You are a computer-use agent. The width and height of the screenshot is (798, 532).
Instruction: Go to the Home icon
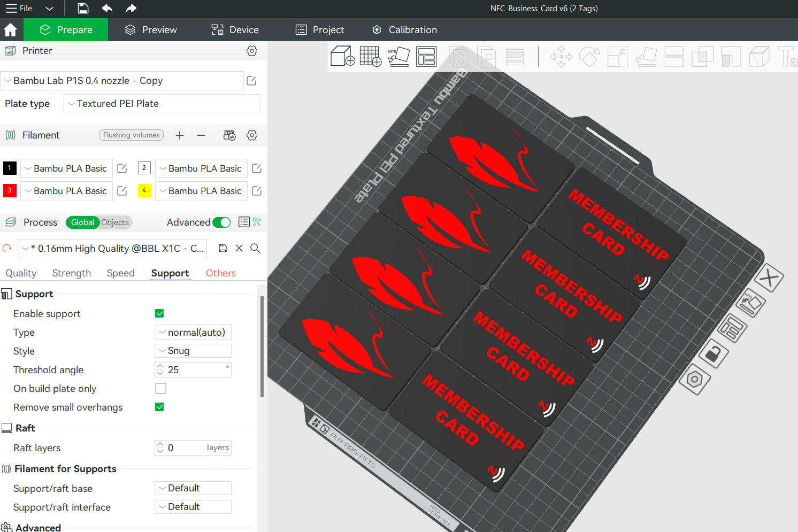pyautogui.click(x=10, y=30)
